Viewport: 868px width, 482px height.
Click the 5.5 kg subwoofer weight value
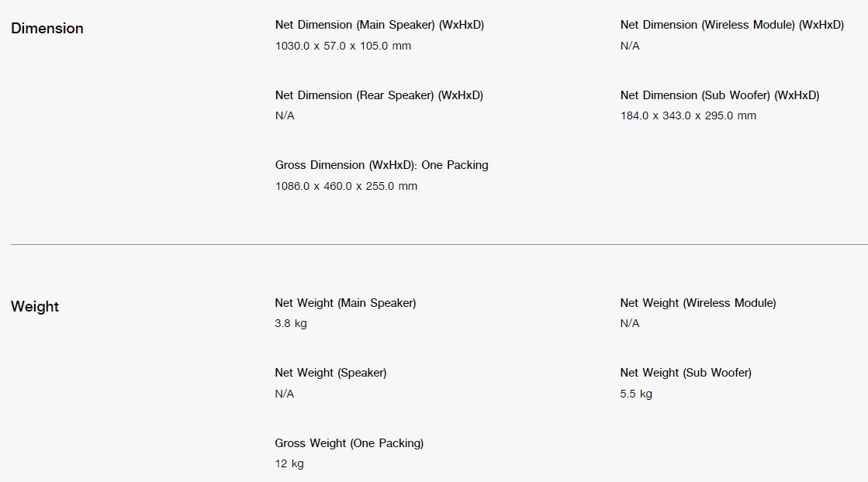[635, 394]
